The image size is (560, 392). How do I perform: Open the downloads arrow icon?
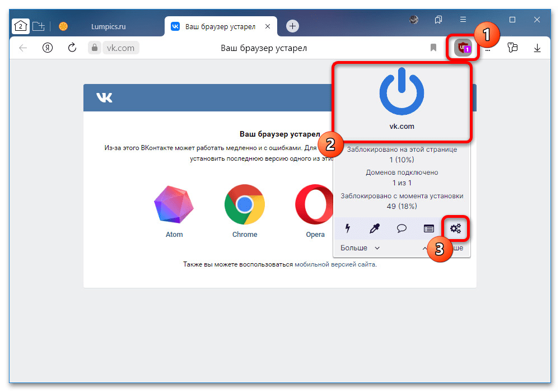tap(537, 48)
